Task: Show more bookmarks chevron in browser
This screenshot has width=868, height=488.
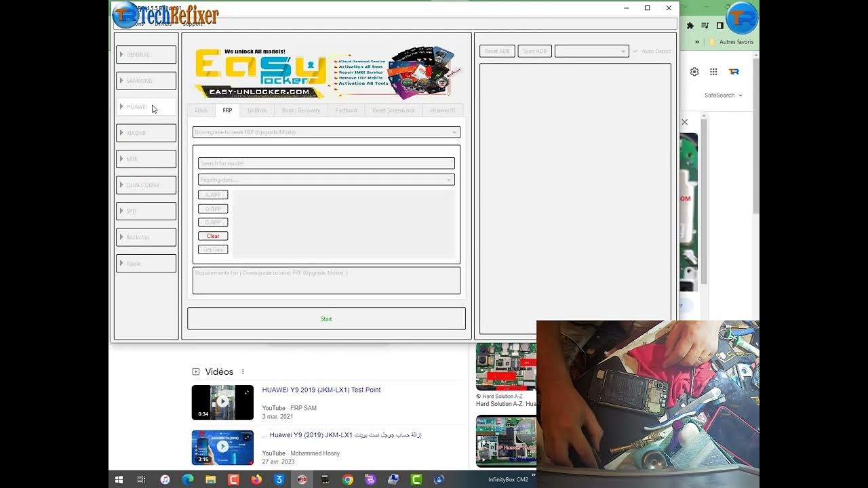Action: pos(697,42)
